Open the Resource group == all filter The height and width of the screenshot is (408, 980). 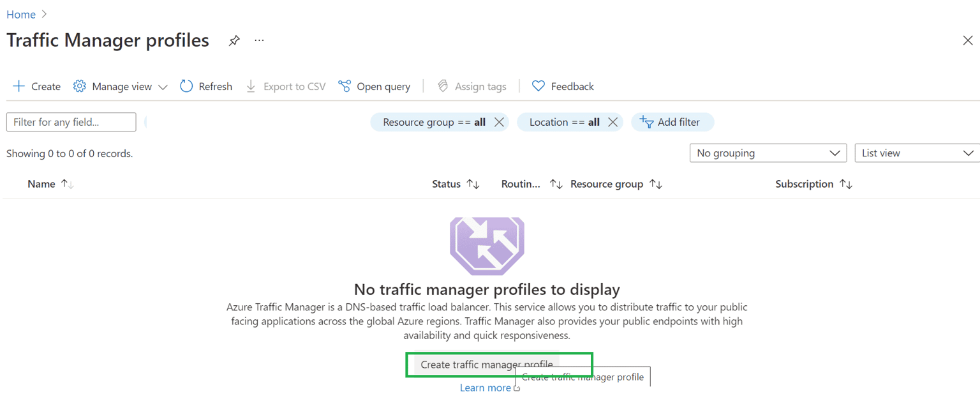(x=434, y=122)
